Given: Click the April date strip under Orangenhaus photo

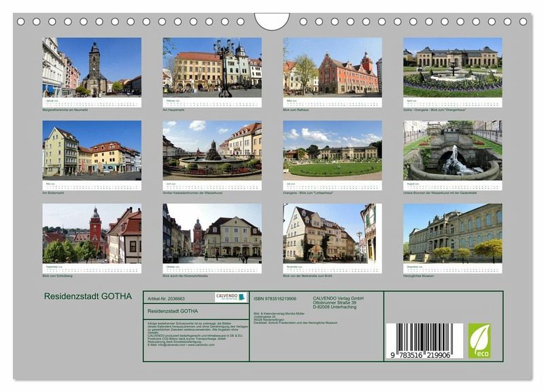Looking at the screenshot, I should click(453, 103).
